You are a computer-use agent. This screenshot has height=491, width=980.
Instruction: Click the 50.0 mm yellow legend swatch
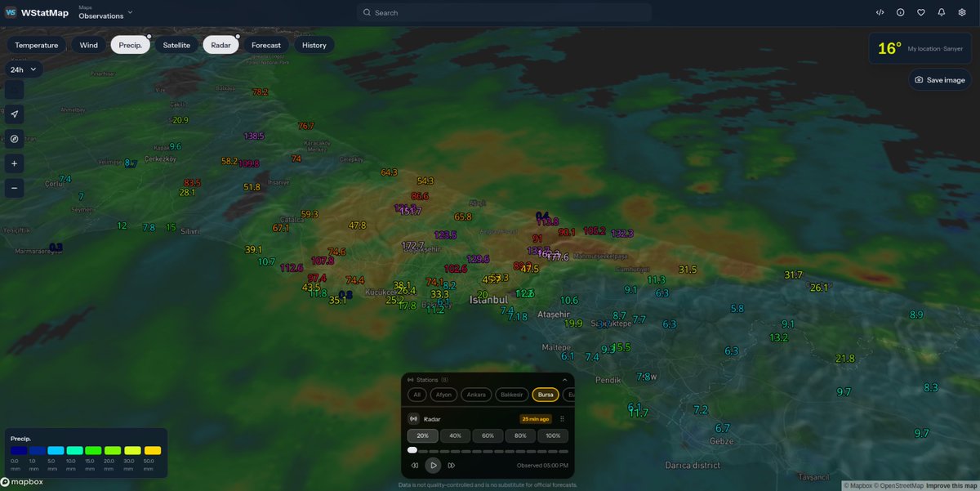153,450
